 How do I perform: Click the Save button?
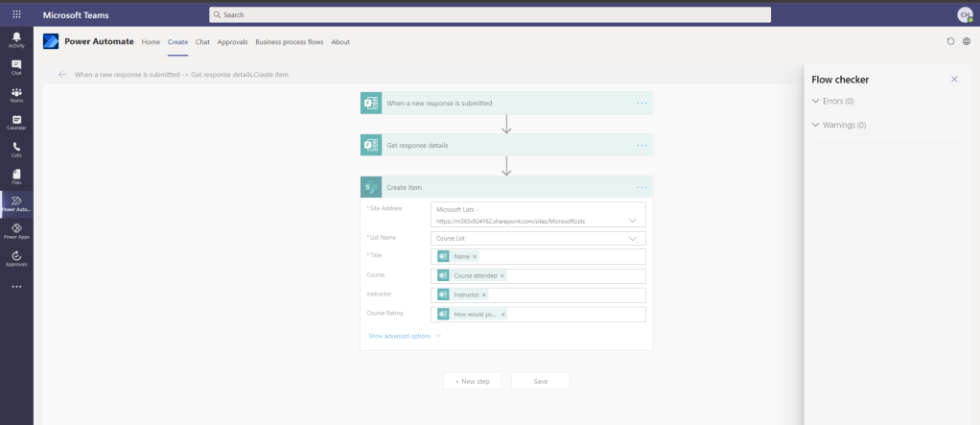[540, 381]
